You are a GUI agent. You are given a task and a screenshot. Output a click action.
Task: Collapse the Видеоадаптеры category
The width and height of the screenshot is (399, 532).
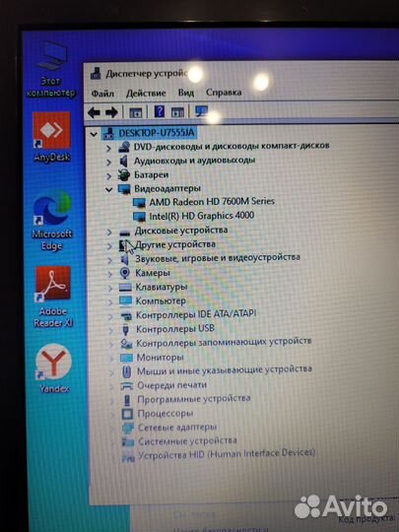point(108,189)
